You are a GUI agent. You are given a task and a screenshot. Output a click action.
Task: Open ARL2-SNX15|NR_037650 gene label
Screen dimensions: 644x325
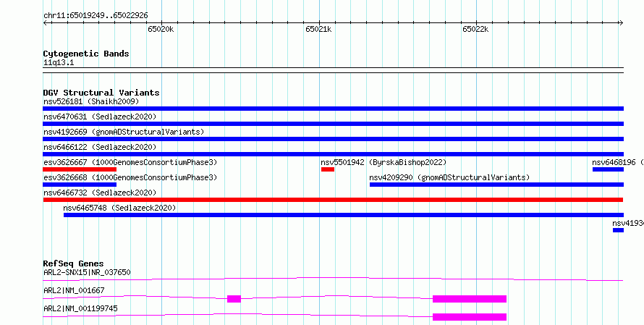[x=87, y=272]
